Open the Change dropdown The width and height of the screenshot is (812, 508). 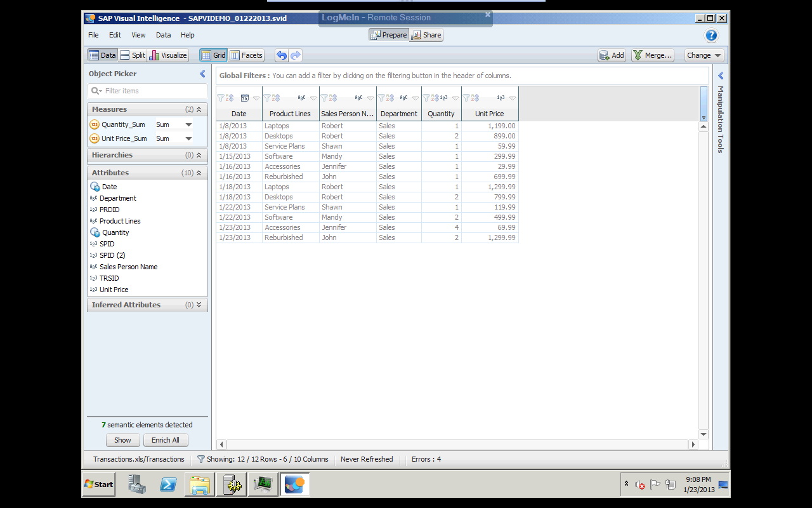[x=704, y=55]
